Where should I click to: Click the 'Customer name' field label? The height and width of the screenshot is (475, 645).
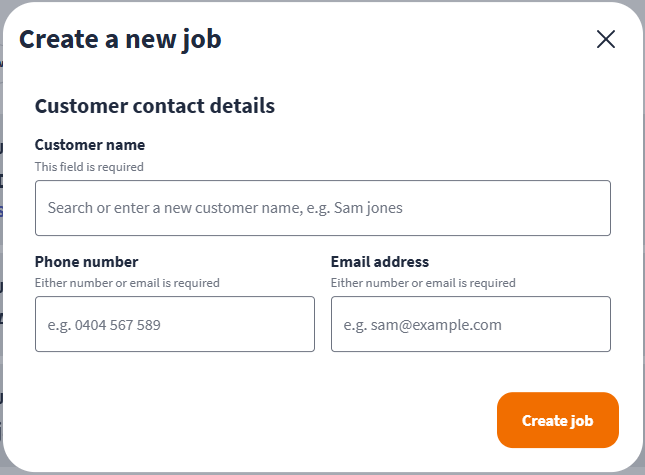[x=90, y=145]
